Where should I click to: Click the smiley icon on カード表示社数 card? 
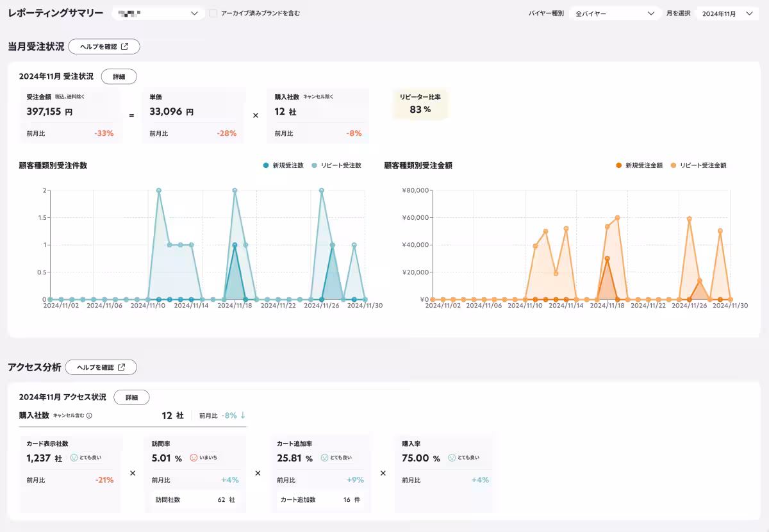click(x=74, y=458)
